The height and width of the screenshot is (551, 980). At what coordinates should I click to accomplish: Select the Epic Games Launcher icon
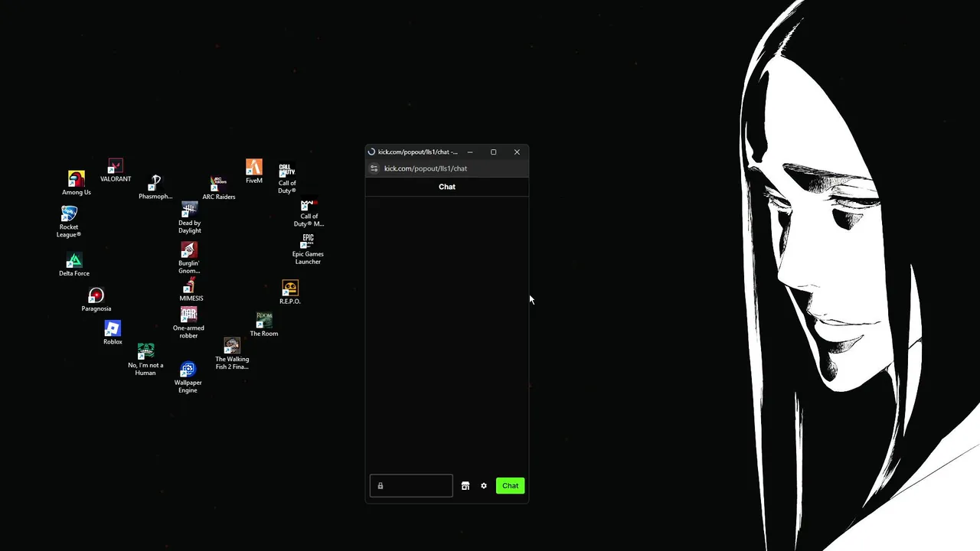(x=308, y=249)
